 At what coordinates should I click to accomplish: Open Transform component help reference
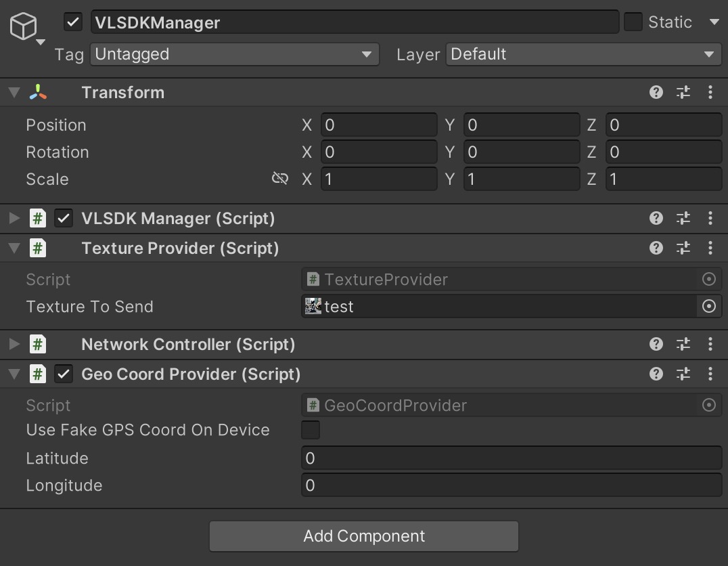coord(656,92)
